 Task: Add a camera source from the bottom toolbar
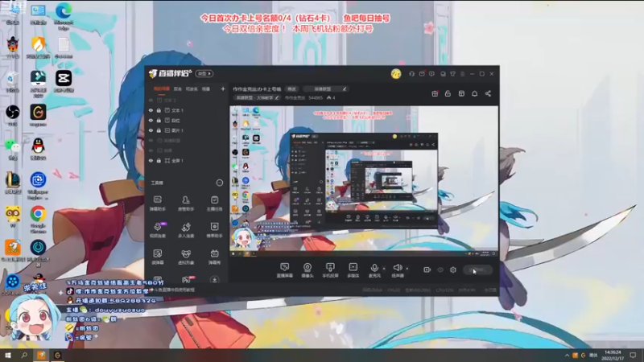click(308, 270)
